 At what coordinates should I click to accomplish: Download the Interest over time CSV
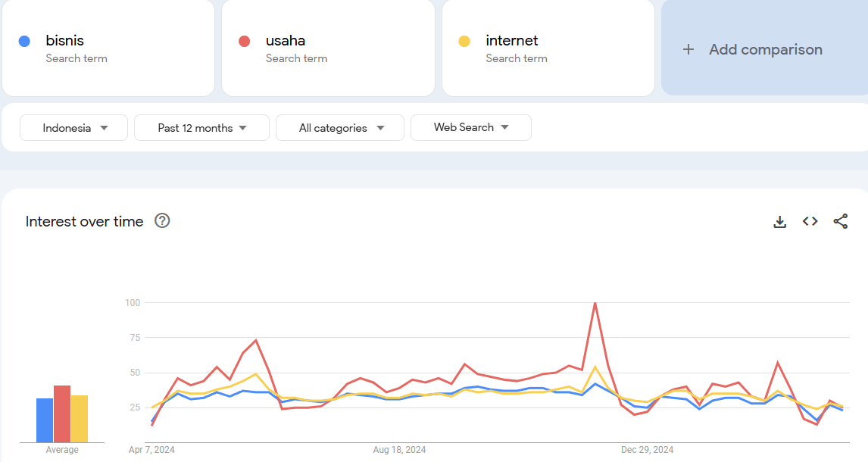click(x=779, y=222)
